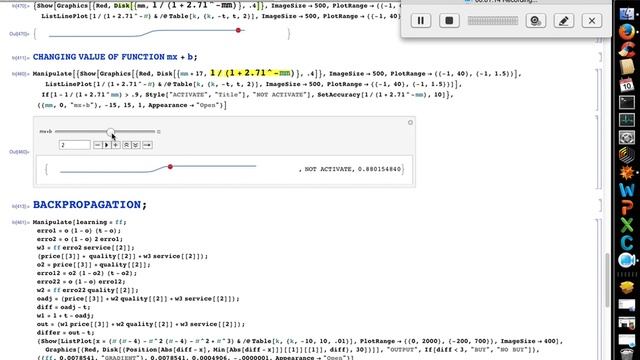This screenshot has width=640, height=360.
Task: Click the slower animation button
Action: click(136, 145)
